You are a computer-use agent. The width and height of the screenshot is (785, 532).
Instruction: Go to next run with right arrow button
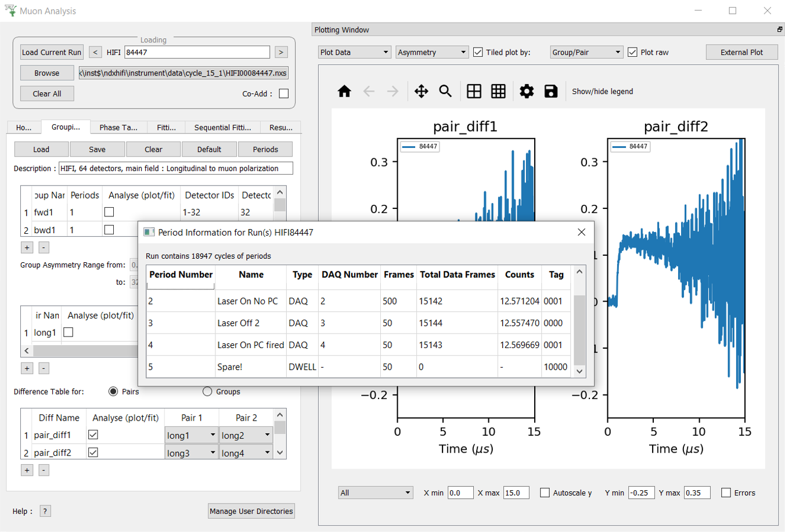click(281, 52)
